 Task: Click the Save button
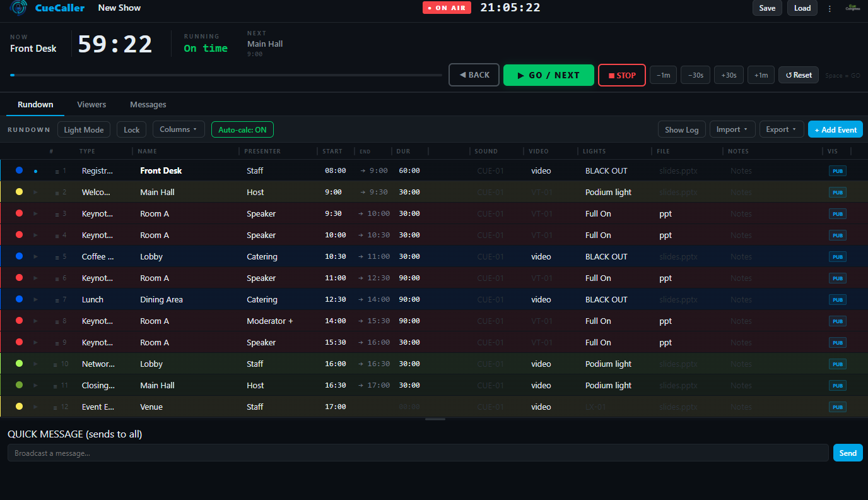pyautogui.click(x=767, y=8)
